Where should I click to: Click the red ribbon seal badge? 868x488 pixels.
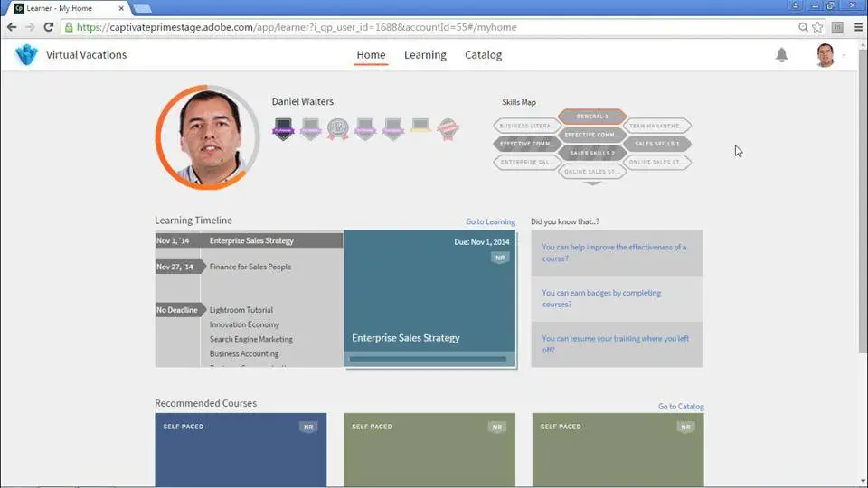(x=448, y=129)
